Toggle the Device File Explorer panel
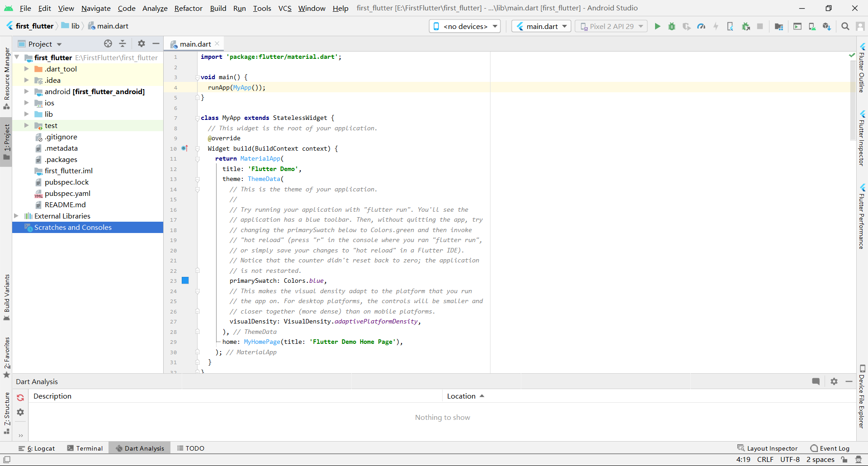Image resolution: width=868 pixels, height=466 pixels. [x=862, y=396]
